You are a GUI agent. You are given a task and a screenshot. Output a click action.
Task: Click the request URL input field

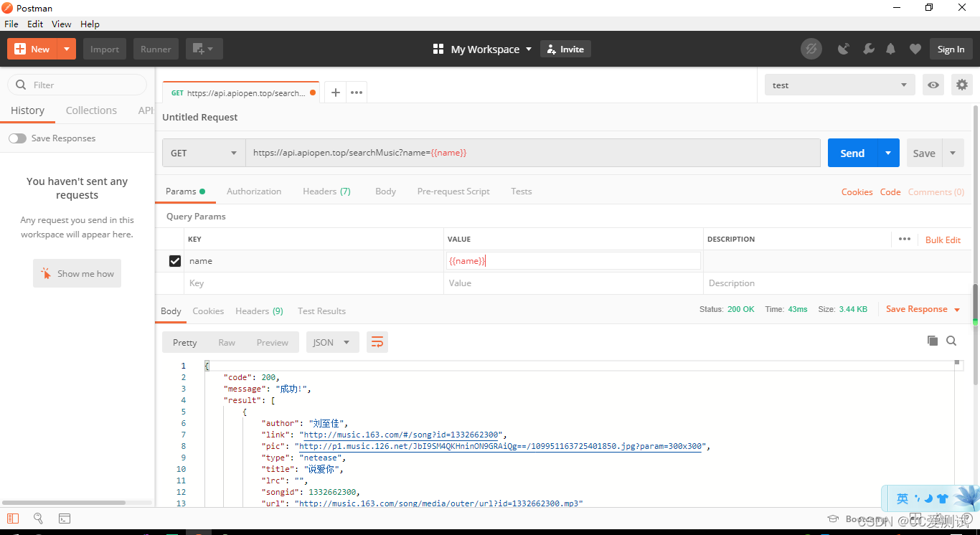point(533,153)
